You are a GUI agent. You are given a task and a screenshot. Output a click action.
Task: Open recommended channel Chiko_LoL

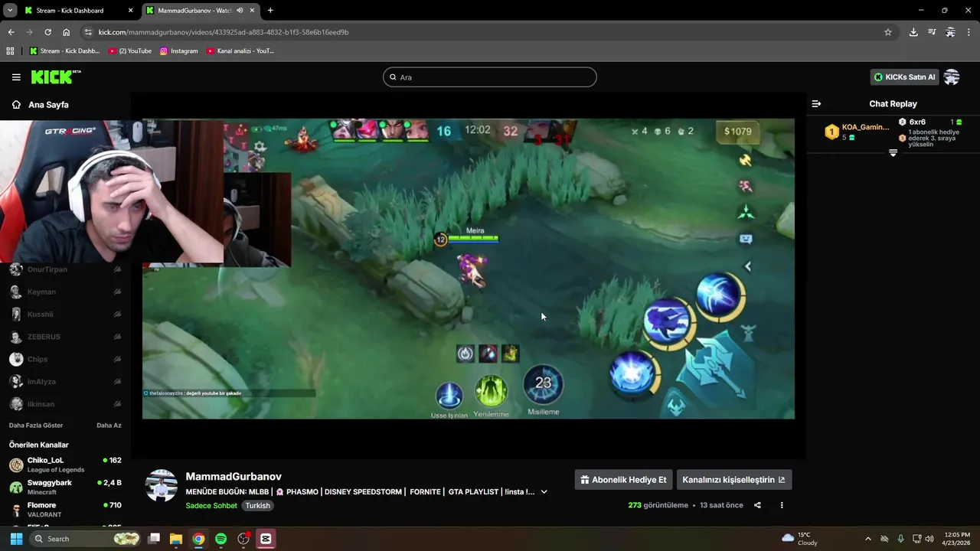65,465
